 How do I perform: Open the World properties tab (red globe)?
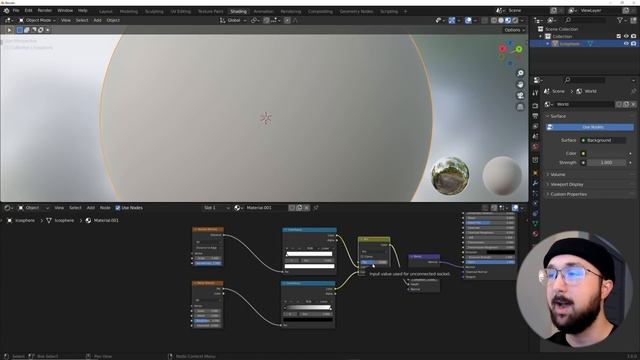(535, 147)
